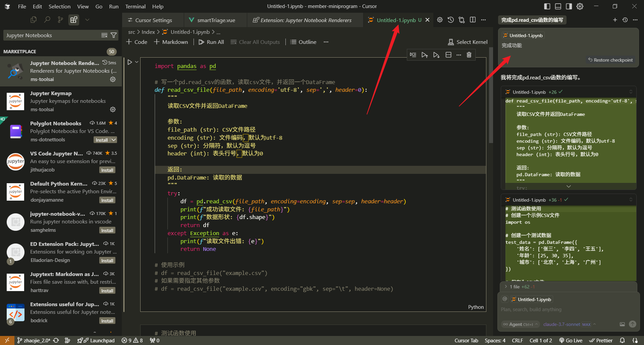Run cell by line icon
Screen dimensions: 644x345
click(x=413, y=55)
